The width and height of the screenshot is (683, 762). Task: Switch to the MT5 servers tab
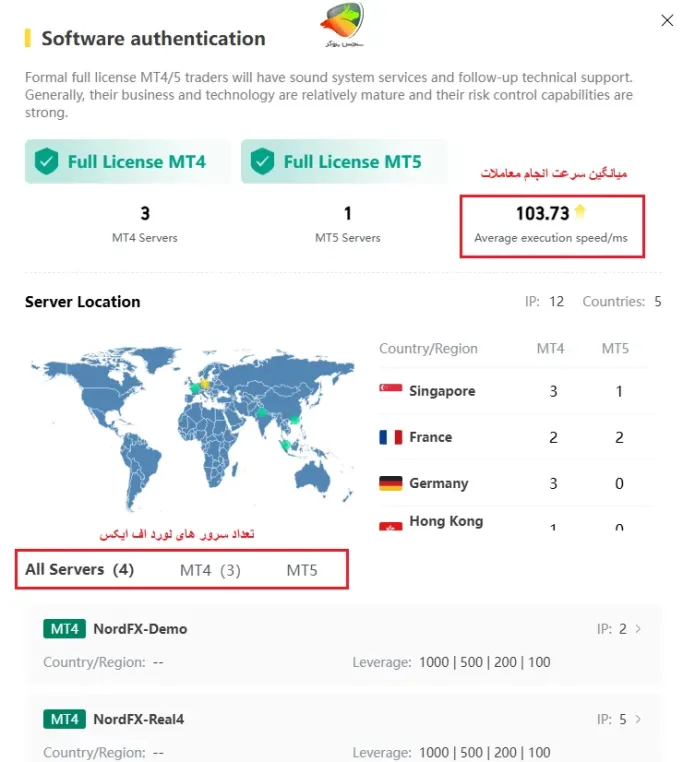(302, 570)
